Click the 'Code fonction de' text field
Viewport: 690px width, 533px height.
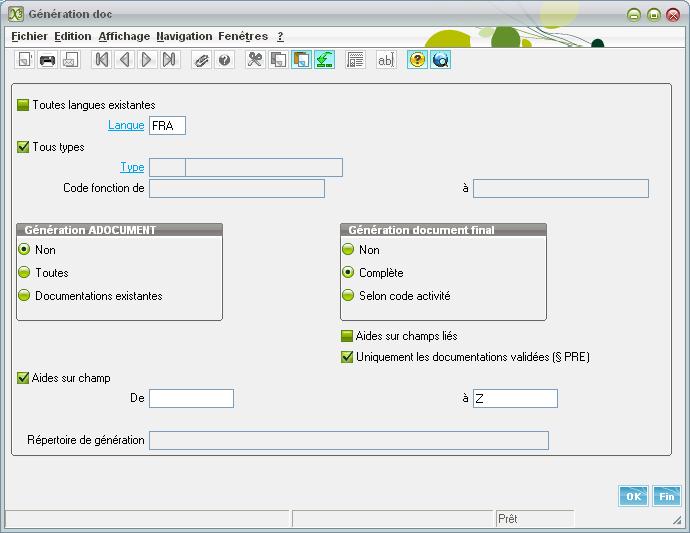236,188
